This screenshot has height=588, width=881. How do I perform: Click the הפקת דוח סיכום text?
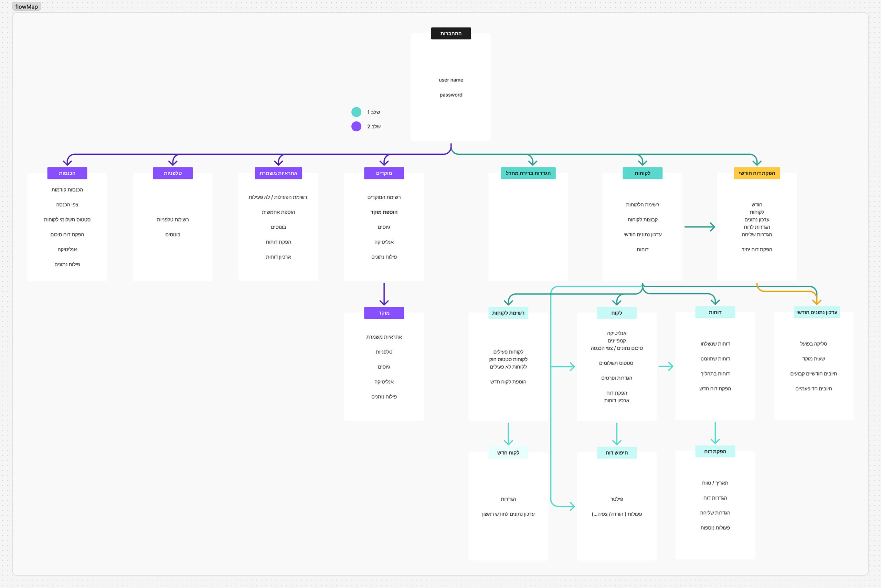tap(67, 235)
